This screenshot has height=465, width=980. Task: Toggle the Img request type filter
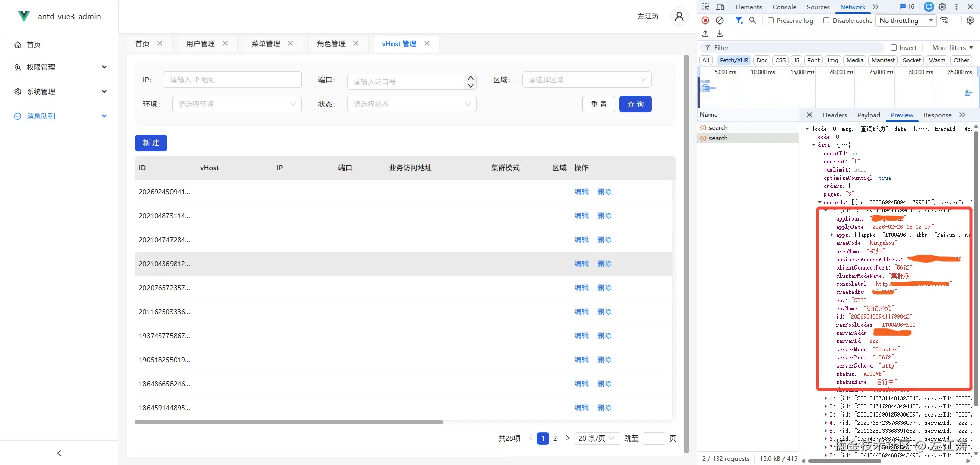[x=833, y=60]
